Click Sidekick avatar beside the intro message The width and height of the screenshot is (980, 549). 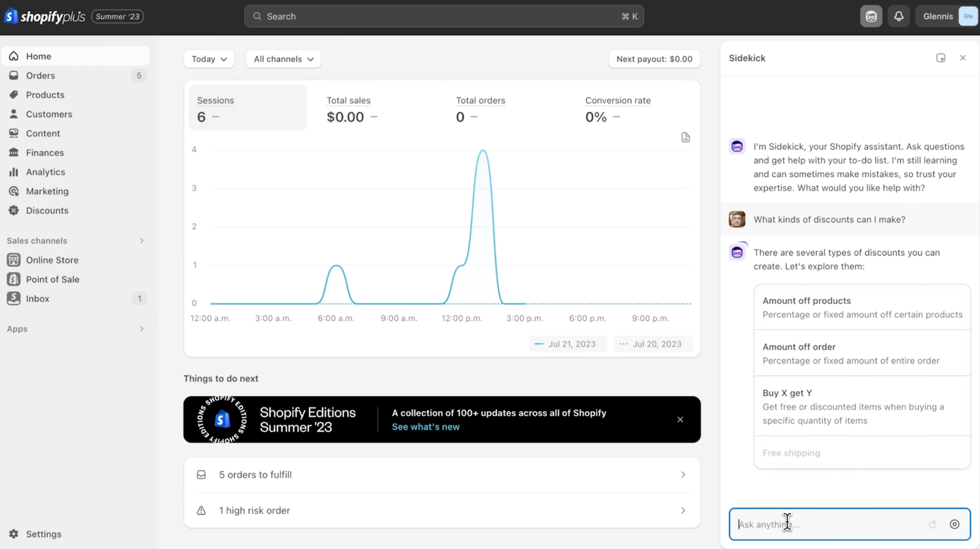[x=737, y=147]
